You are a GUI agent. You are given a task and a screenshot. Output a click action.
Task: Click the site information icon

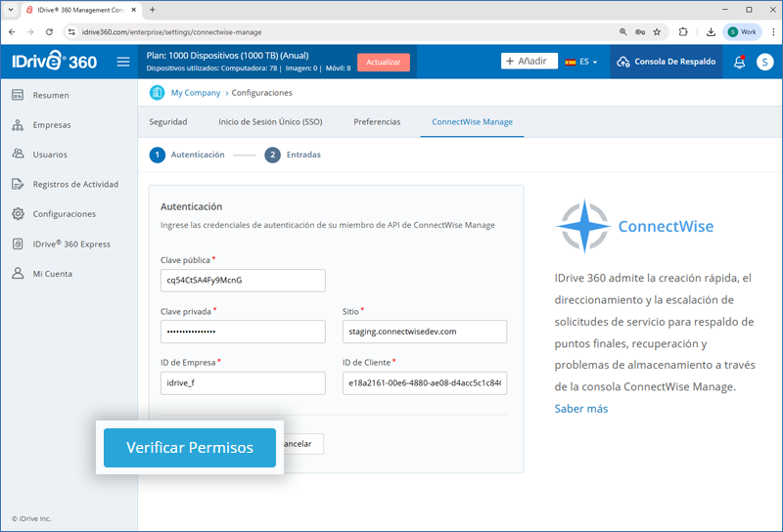tap(71, 32)
